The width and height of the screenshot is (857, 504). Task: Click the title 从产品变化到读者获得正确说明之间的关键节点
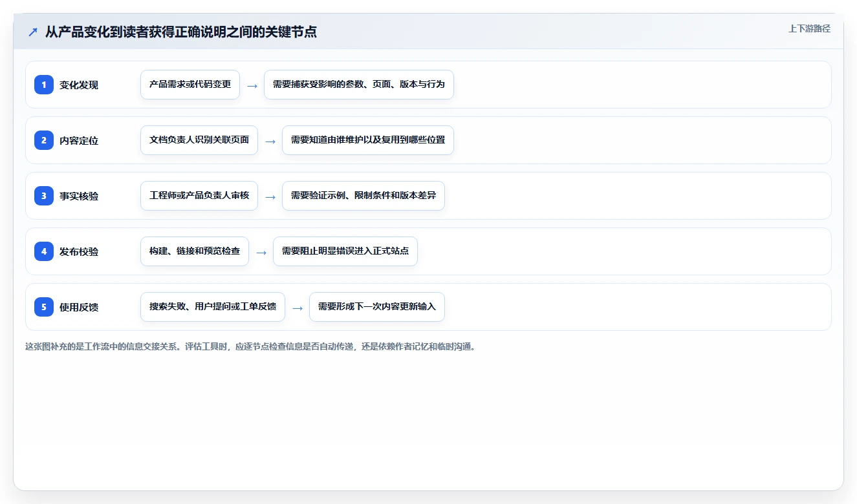click(x=180, y=32)
